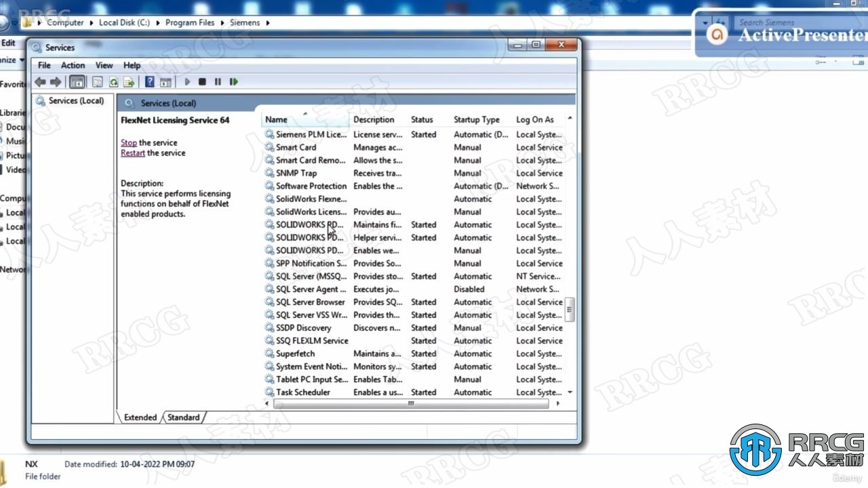Click the Pause Service toolbar icon
The image size is (868, 488).
coord(218,82)
